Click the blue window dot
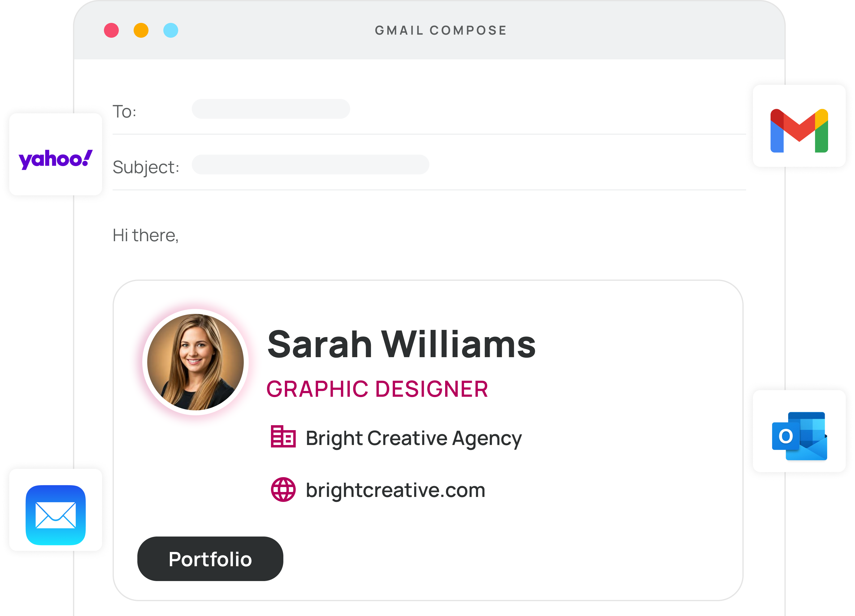The width and height of the screenshot is (855, 616). click(171, 30)
